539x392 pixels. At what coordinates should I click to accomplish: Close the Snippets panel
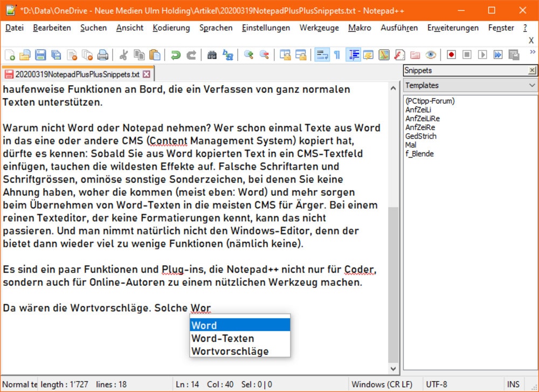coord(532,71)
